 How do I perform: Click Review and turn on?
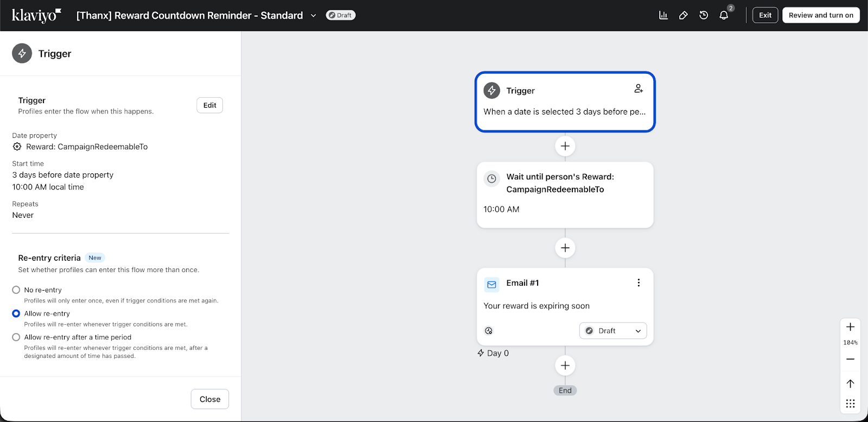(821, 15)
